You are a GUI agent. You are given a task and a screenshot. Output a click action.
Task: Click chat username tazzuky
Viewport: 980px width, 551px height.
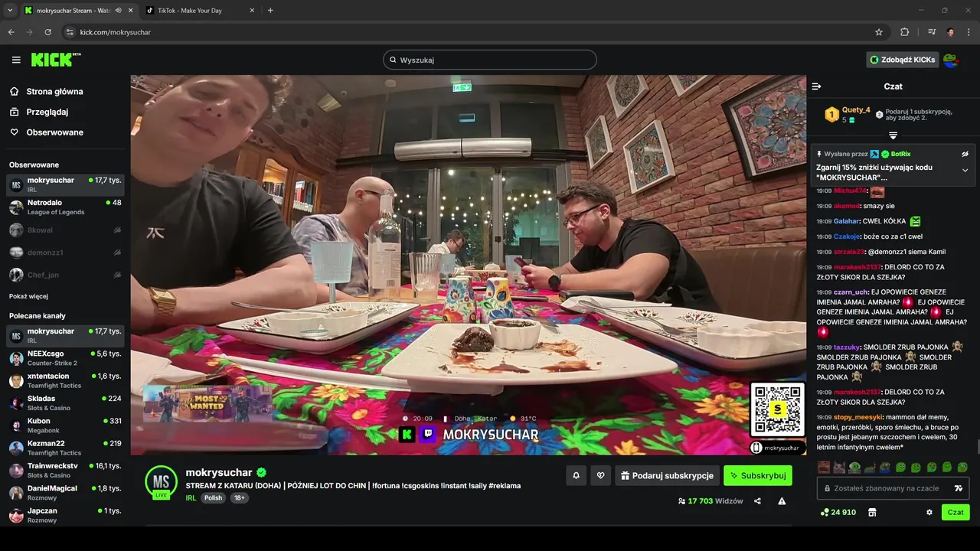pos(847,347)
